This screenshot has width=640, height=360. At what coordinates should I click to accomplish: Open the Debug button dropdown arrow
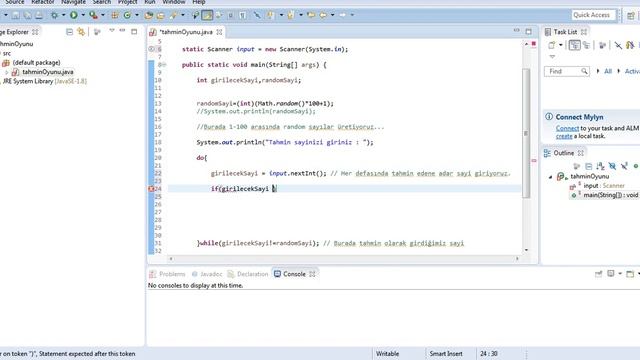(63, 15)
